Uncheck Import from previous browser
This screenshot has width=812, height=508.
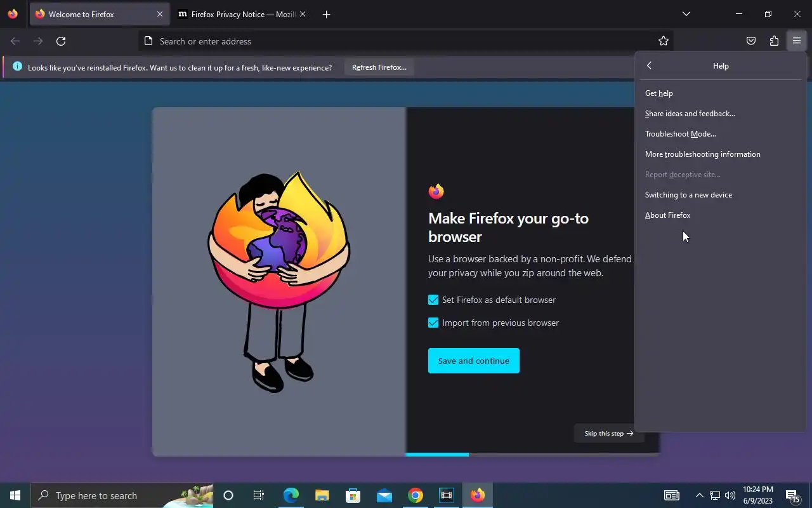point(433,323)
